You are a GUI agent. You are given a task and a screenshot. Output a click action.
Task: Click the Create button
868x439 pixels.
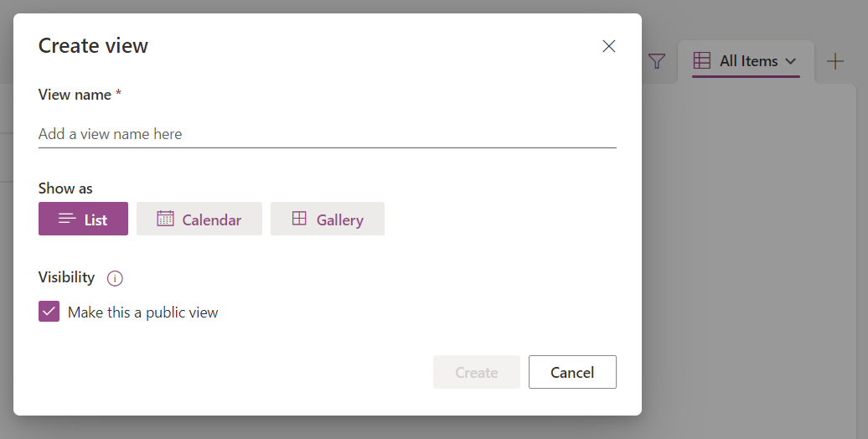point(477,372)
